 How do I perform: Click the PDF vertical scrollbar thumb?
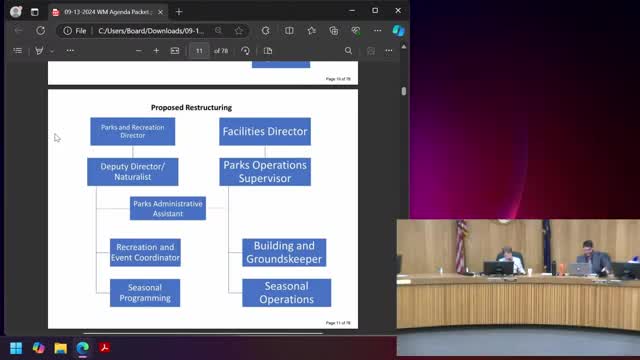[404, 91]
